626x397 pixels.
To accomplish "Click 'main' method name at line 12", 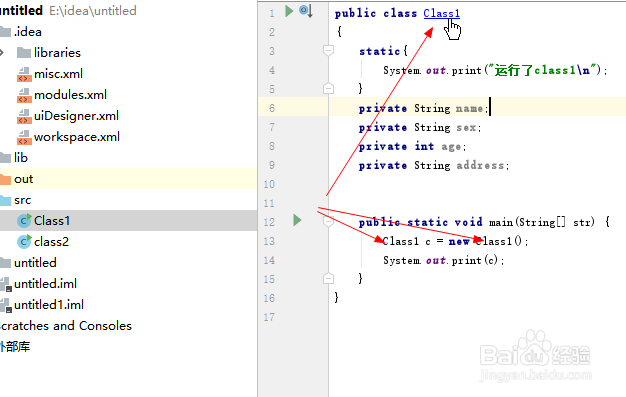I will tap(501, 222).
